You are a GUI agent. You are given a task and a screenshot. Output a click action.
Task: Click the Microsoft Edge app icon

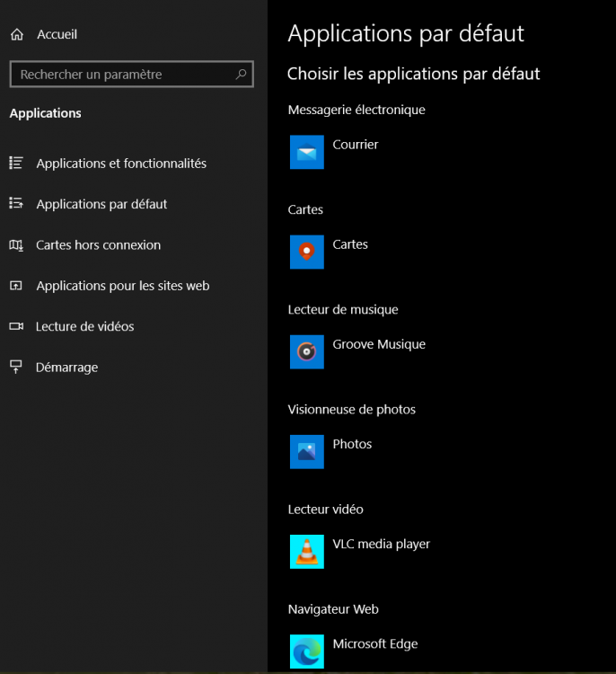click(307, 652)
